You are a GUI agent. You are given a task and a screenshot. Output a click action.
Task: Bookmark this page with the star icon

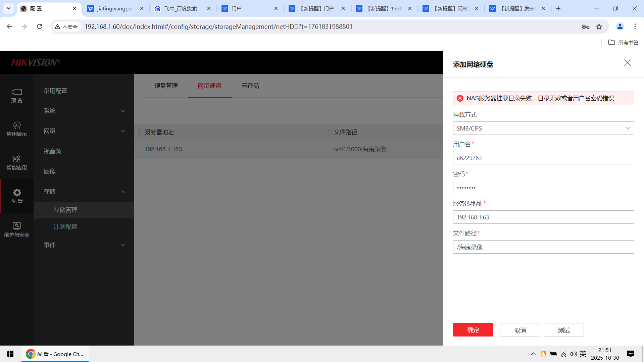click(599, 27)
